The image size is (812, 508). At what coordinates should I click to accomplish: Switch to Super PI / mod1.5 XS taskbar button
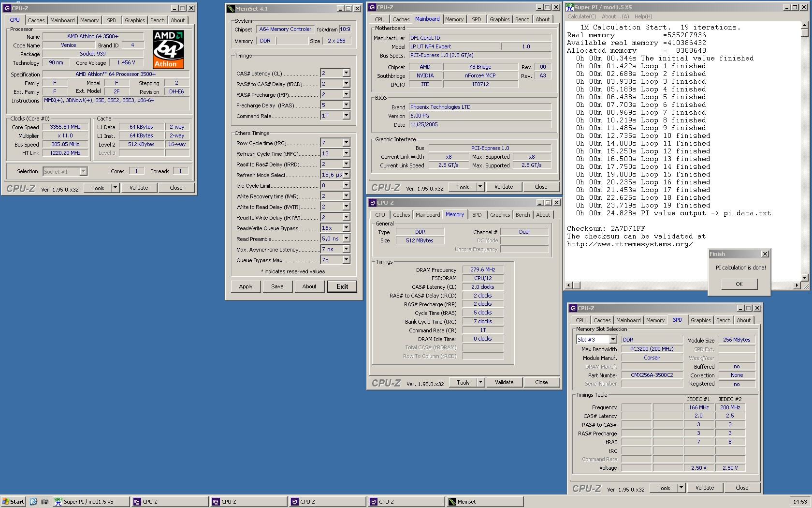click(x=90, y=502)
